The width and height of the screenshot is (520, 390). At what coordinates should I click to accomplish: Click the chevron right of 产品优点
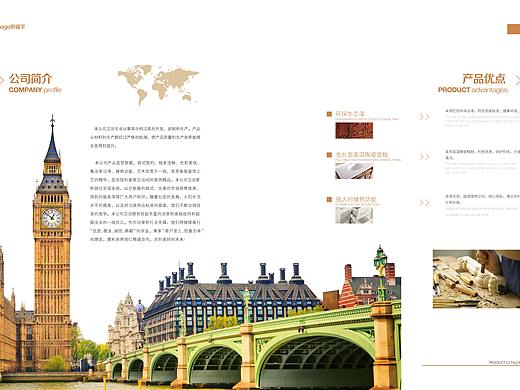point(517,80)
